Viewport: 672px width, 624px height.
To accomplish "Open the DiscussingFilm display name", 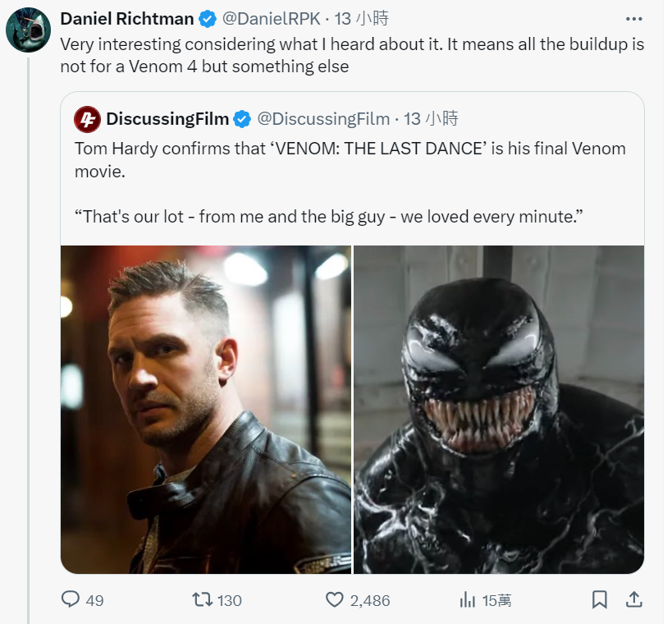I will coord(167,119).
